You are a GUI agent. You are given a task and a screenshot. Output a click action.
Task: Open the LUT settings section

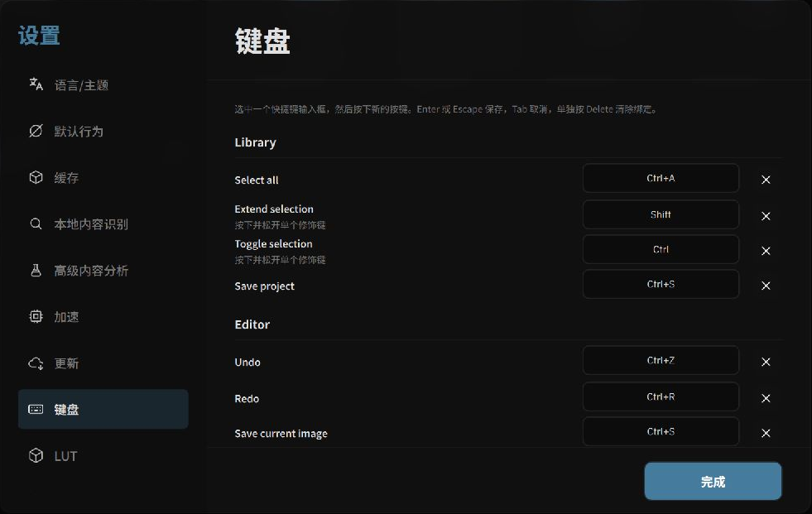(x=103, y=455)
